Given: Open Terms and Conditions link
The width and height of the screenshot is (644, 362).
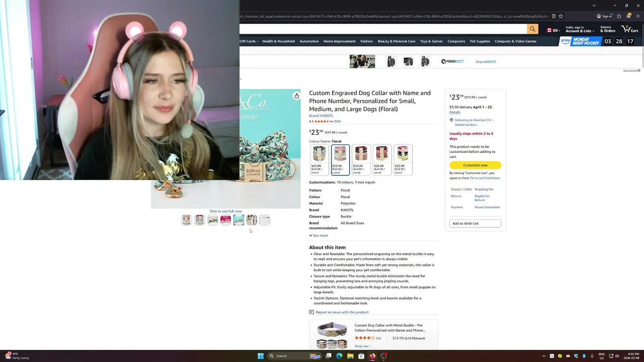Looking at the screenshot, I should [485, 178].
